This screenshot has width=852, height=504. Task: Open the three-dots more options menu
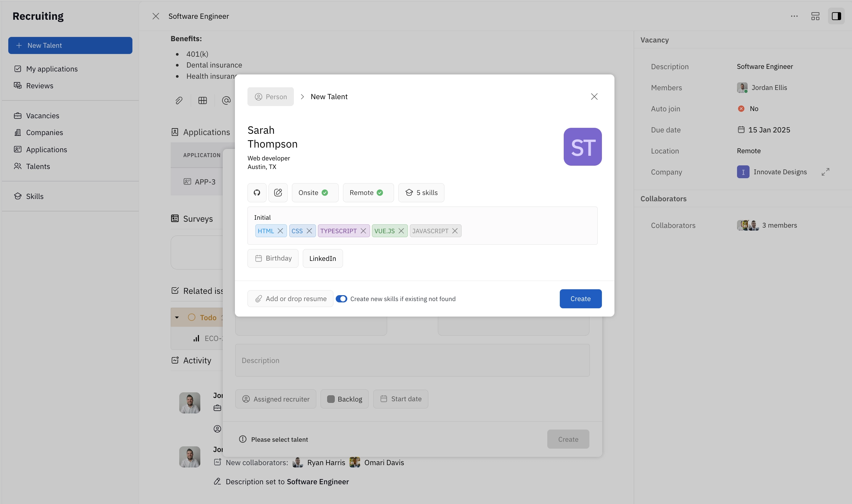[794, 16]
